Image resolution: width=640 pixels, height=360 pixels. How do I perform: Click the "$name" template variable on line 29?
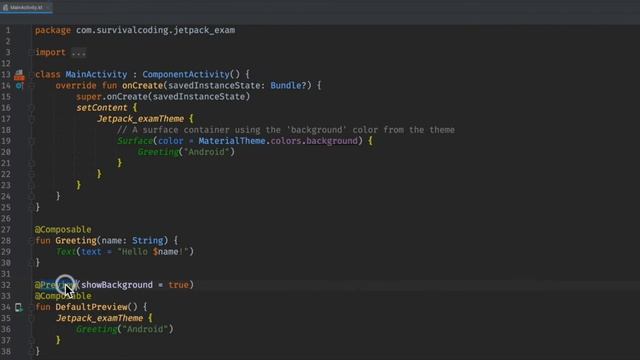point(166,252)
